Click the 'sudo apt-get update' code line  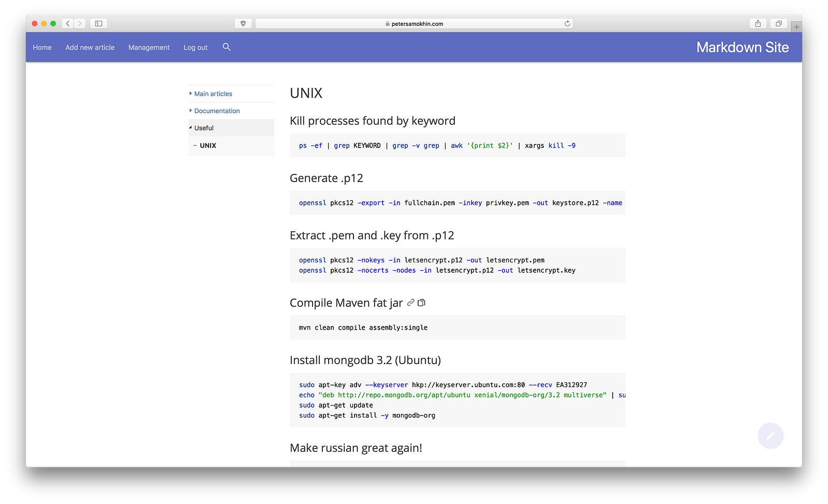[336, 405]
